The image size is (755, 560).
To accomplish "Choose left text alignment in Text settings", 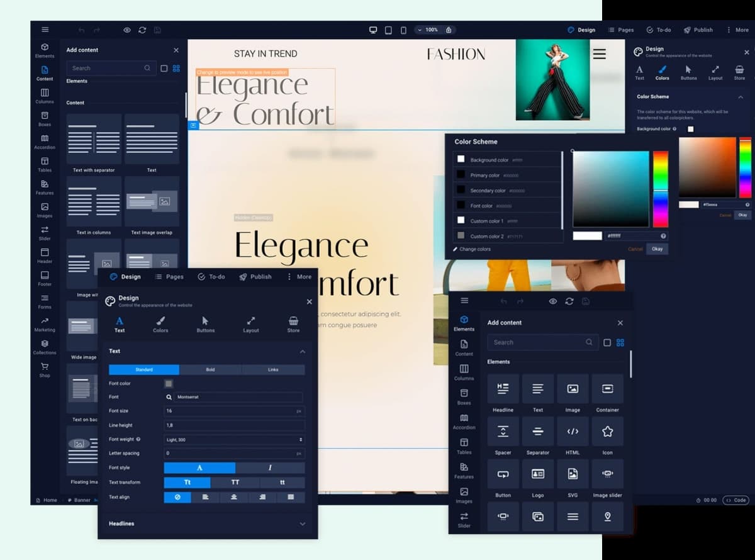I will pos(205,497).
